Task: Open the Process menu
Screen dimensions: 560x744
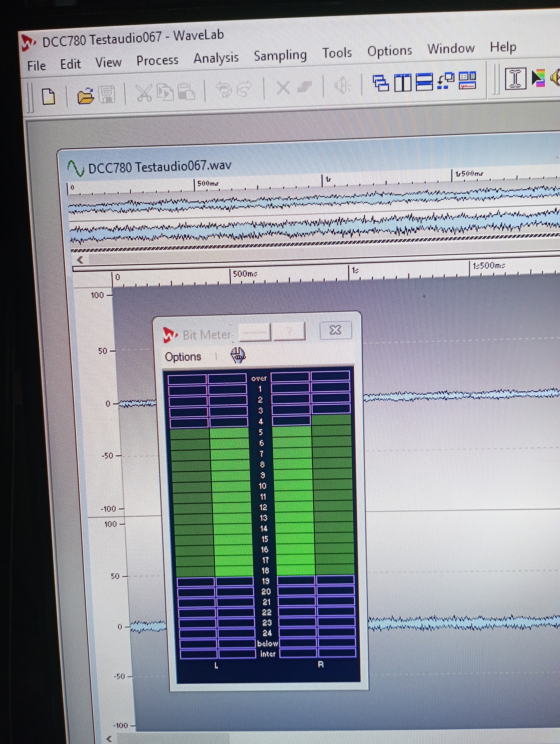Action: pyautogui.click(x=157, y=61)
